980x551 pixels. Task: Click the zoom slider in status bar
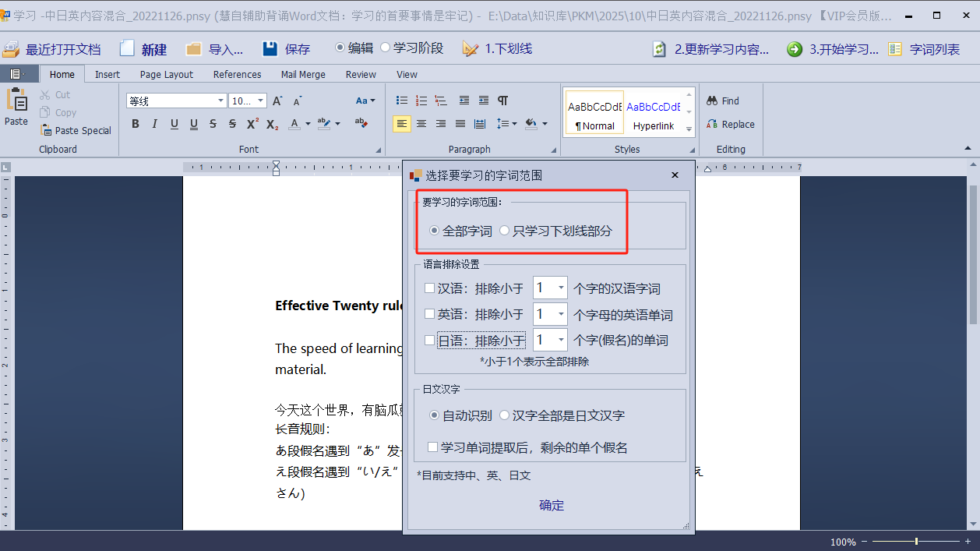point(916,542)
